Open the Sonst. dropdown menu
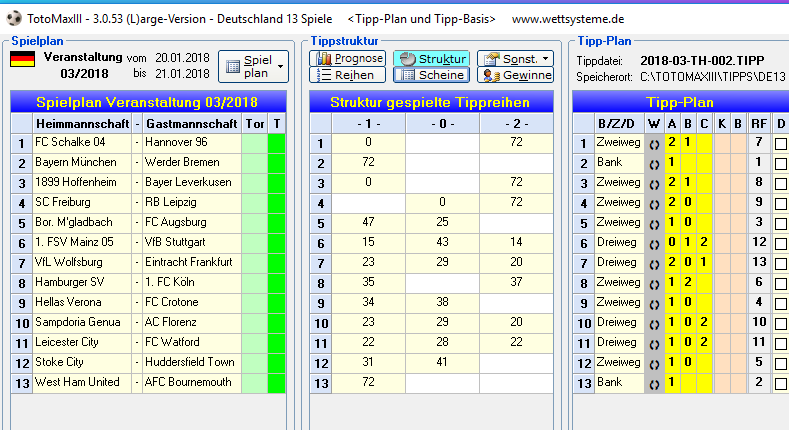 pos(515,58)
